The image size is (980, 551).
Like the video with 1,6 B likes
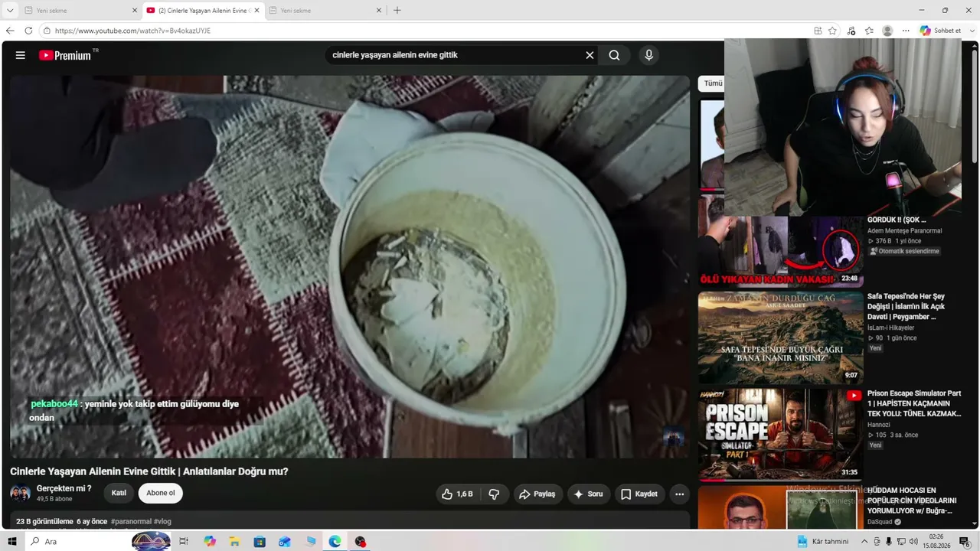point(457,494)
